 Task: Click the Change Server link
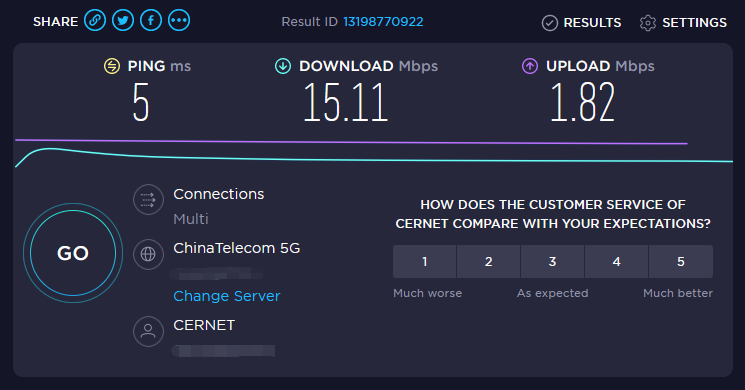coord(227,296)
